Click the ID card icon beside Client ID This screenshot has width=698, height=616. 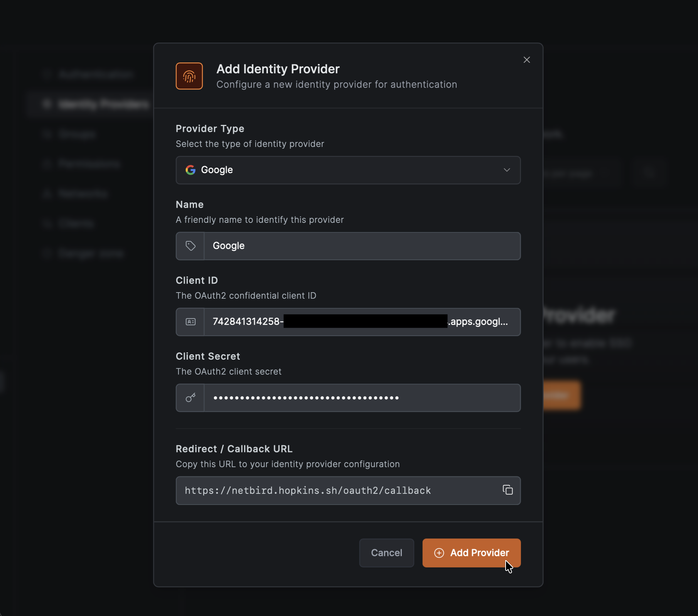click(191, 322)
